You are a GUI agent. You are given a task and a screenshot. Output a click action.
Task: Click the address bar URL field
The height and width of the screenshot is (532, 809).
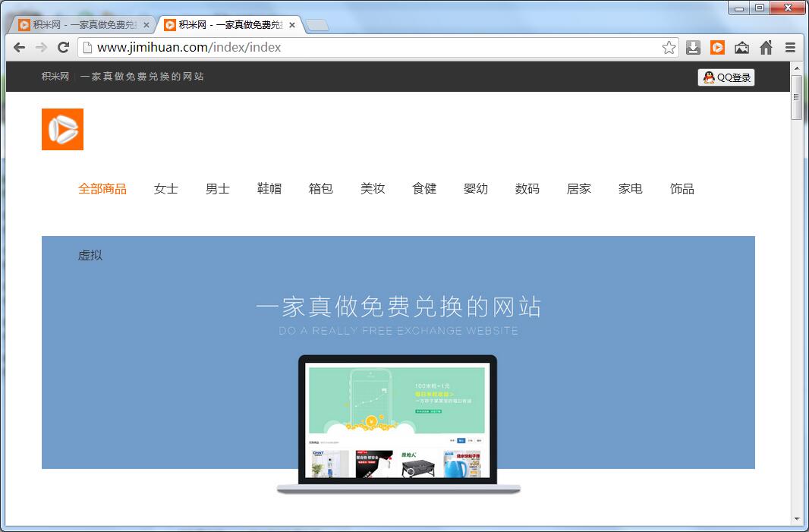tap(372, 48)
